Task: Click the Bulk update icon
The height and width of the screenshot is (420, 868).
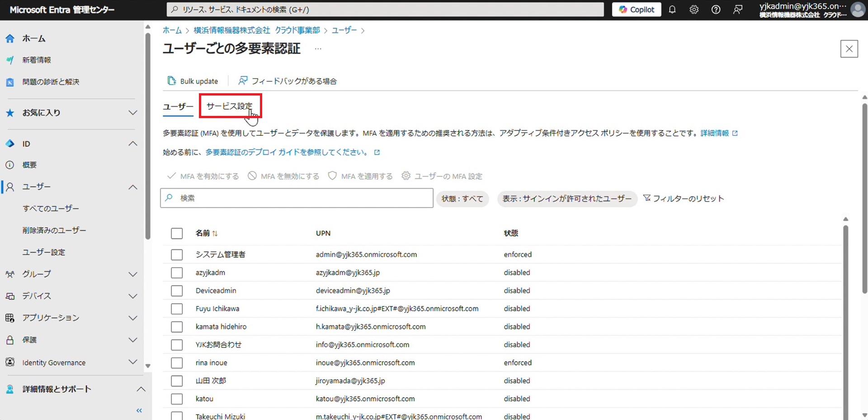Action: 172,81
